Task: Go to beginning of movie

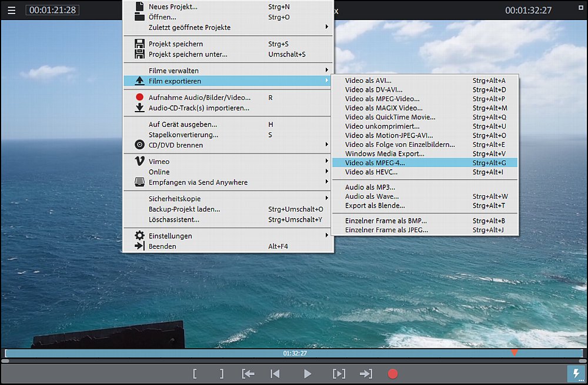Action: 275,374
